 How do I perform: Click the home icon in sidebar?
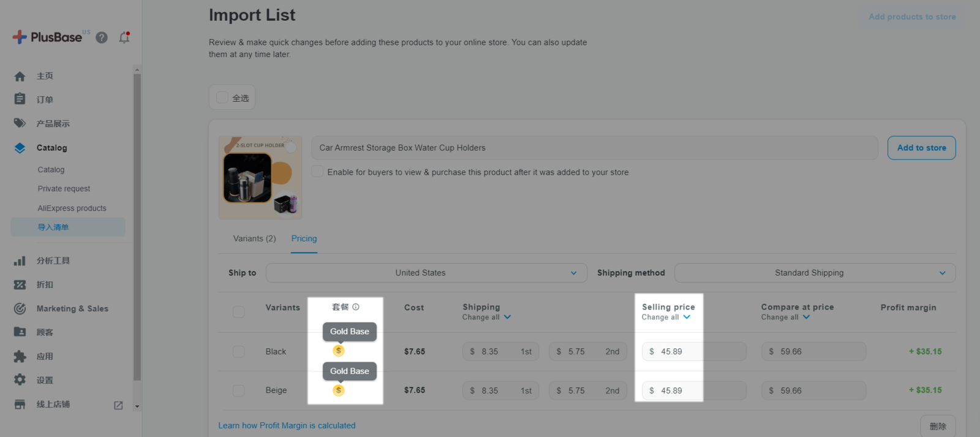click(x=20, y=76)
